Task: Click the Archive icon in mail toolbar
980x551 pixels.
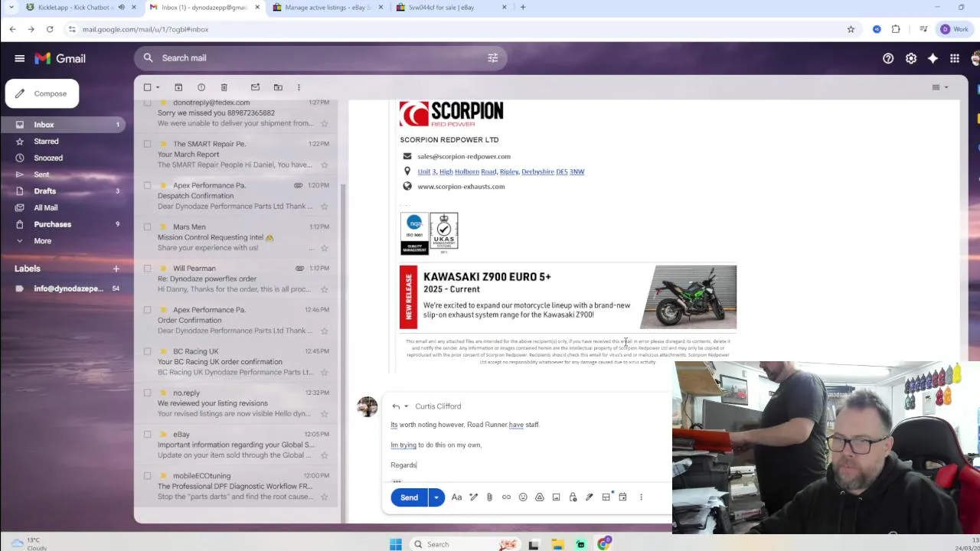Action: pos(178,87)
